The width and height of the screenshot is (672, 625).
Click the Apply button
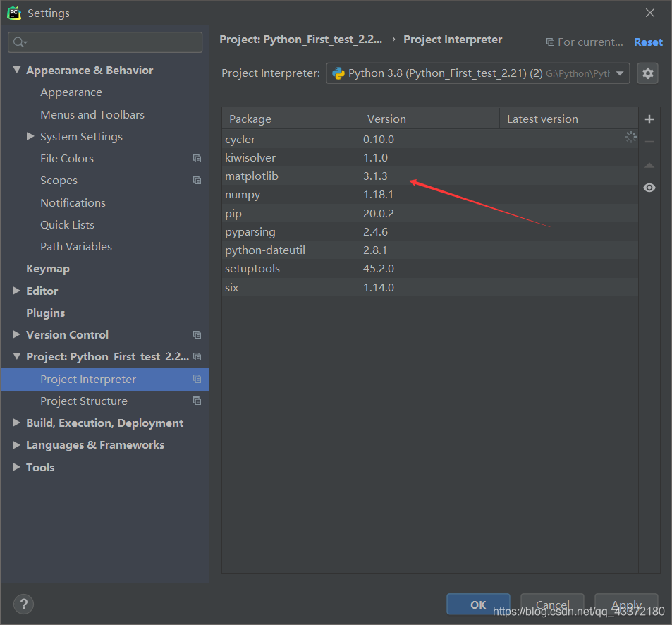pyautogui.click(x=626, y=605)
